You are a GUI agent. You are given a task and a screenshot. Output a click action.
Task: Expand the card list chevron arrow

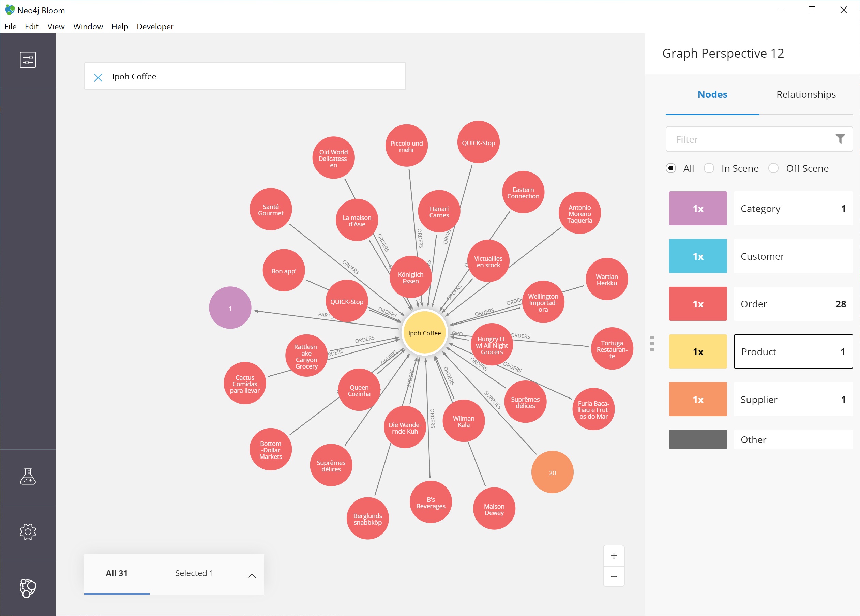click(x=252, y=575)
